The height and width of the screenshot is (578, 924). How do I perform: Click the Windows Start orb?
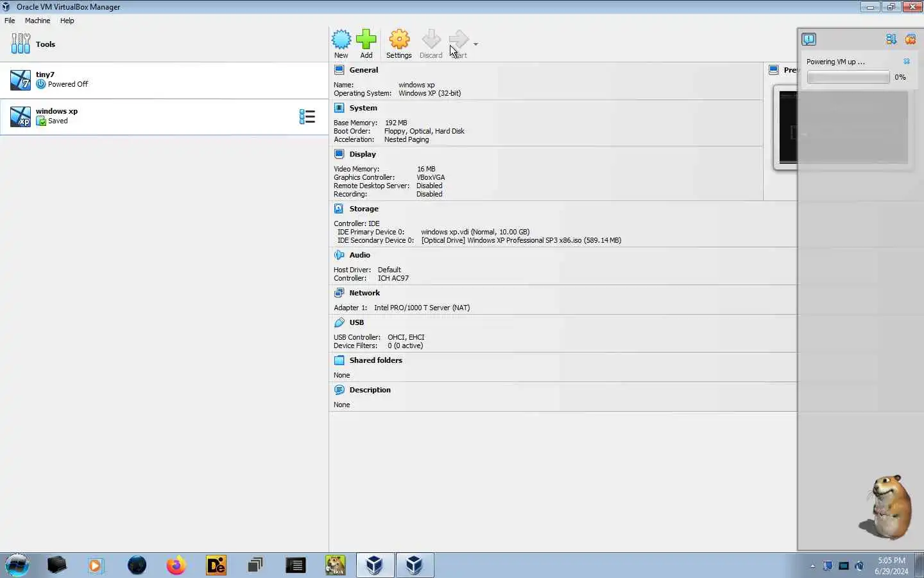click(x=17, y=565)
